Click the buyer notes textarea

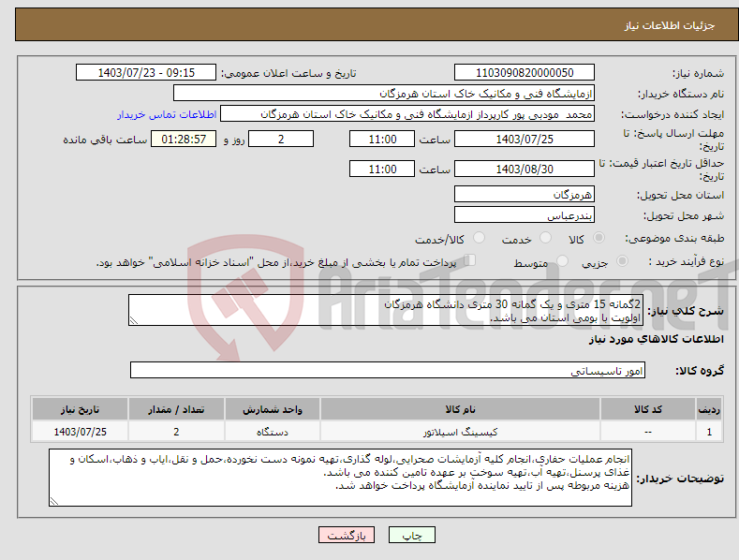(x=340, y=478)
